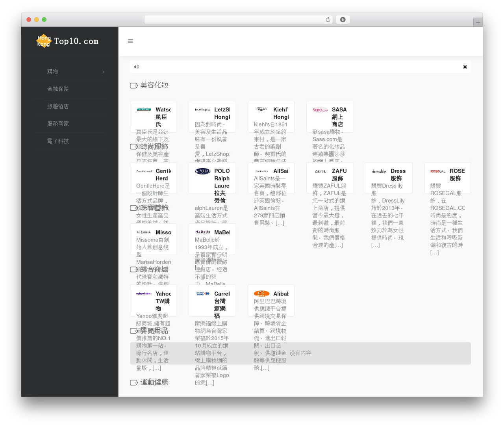
Task: Open the SASA 網上商店 title link
Action: click(339, 117)
